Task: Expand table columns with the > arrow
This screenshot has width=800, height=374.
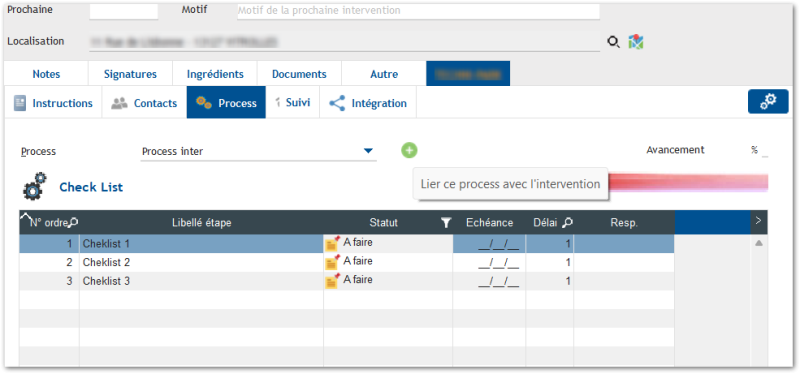Action: click(x=758, y=220)
